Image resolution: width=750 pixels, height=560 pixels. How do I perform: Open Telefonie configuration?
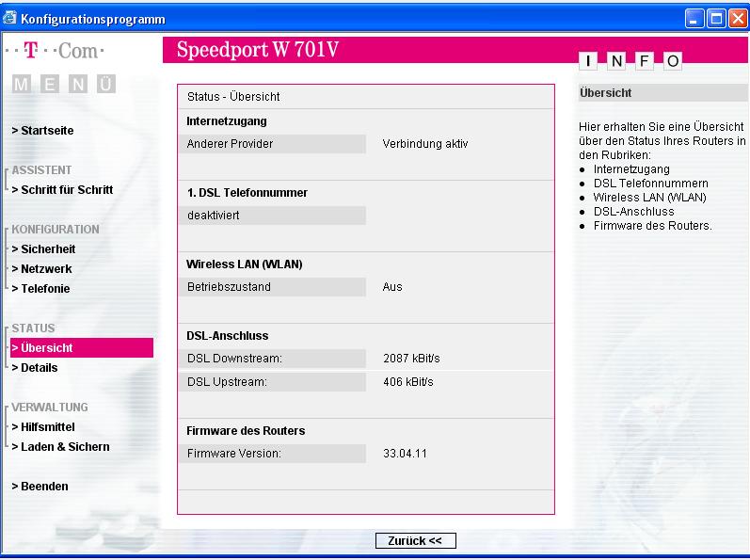(40, 289)
